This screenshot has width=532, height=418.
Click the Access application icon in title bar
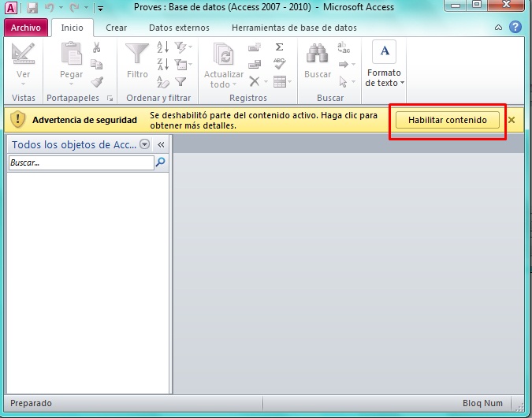11,7
